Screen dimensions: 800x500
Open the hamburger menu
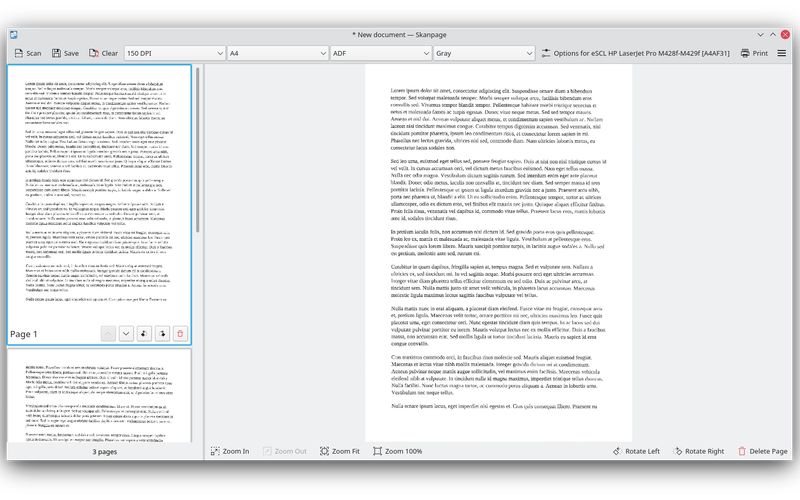(x=781, y=53)
